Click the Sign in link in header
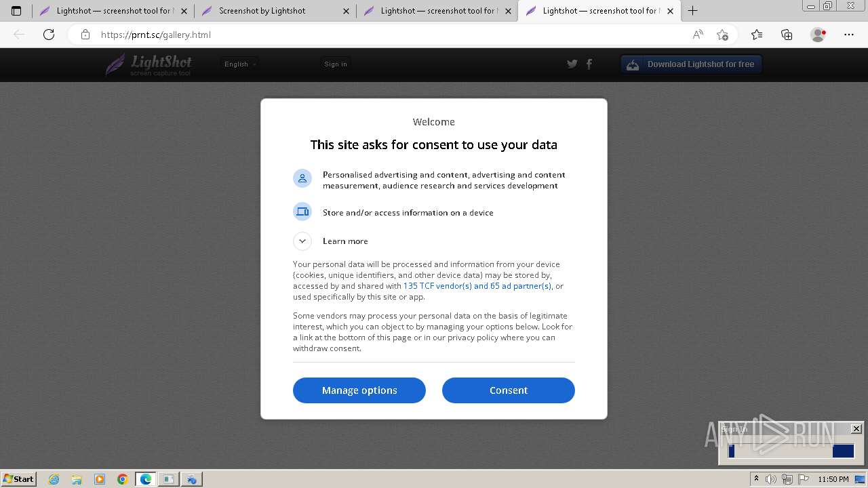The width and height of the screenshot is (868, 488). click(x=336, y=64)
